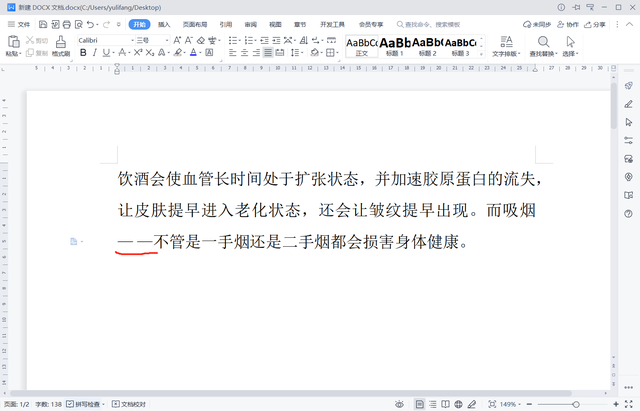
Task: Click the fit-page zoom icon in status bar
Action: coord(492,404)
